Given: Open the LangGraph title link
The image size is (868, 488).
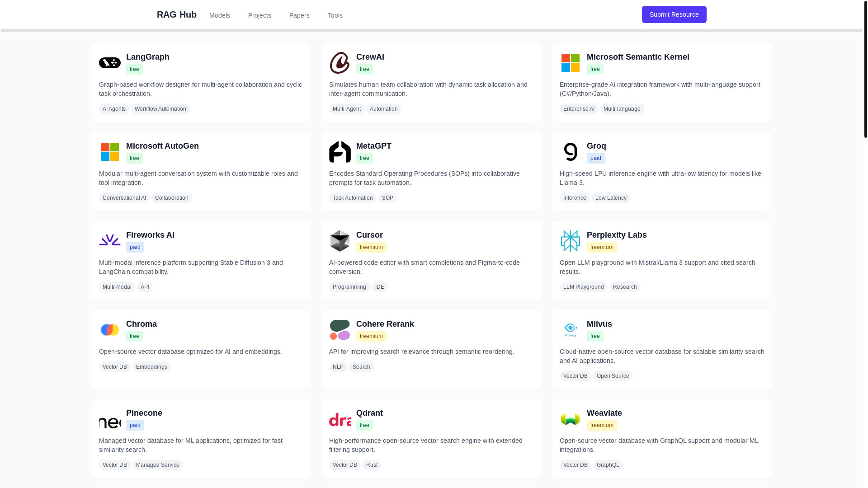Looking at the screenshot, I should [x=148, y=57].
